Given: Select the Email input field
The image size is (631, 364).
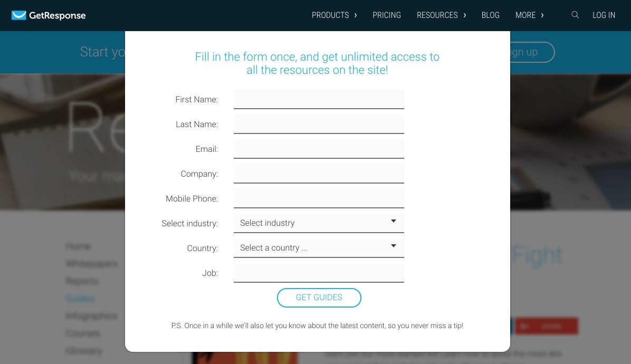Looking at the screenshot, I should pyautogui.click(x=319, y=149).
